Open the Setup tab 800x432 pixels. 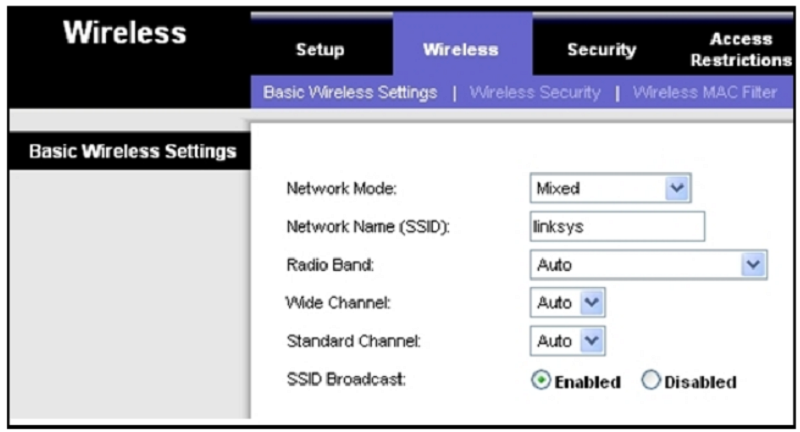tap(320, 49)
